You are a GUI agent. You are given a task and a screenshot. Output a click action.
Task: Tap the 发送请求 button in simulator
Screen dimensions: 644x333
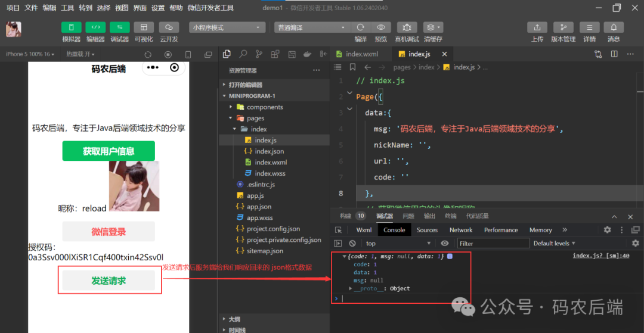(x=109, y=281)
